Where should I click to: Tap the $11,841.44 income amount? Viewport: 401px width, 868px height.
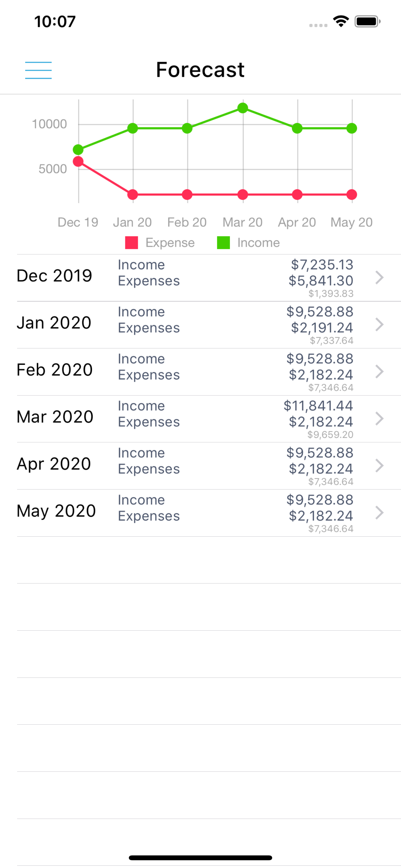(x=318, y=406)
